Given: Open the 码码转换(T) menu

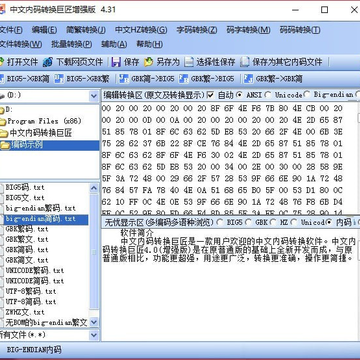Looking at the screenshot, I should click(300, 30).
